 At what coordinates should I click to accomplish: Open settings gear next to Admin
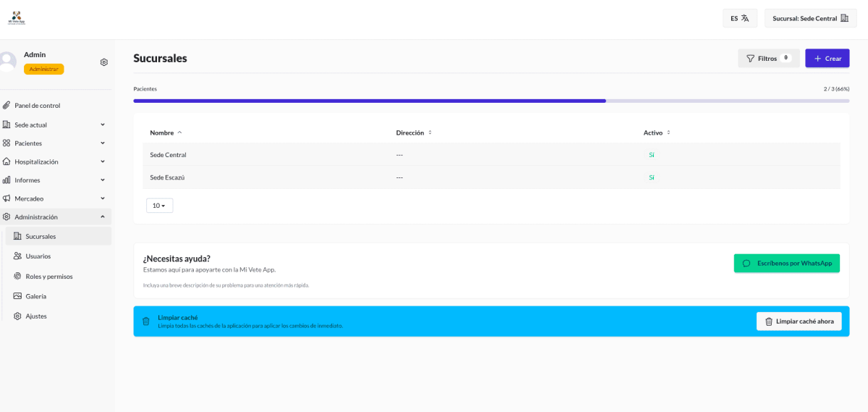point(104,62)
